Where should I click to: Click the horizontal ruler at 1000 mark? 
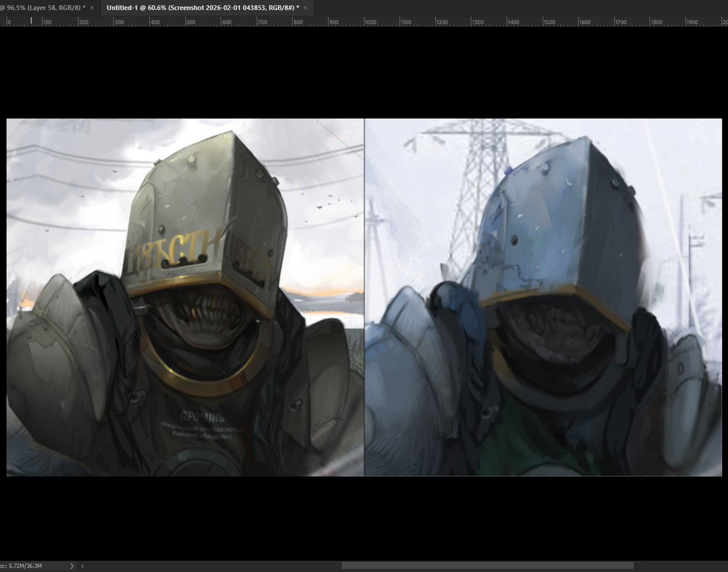371,21
